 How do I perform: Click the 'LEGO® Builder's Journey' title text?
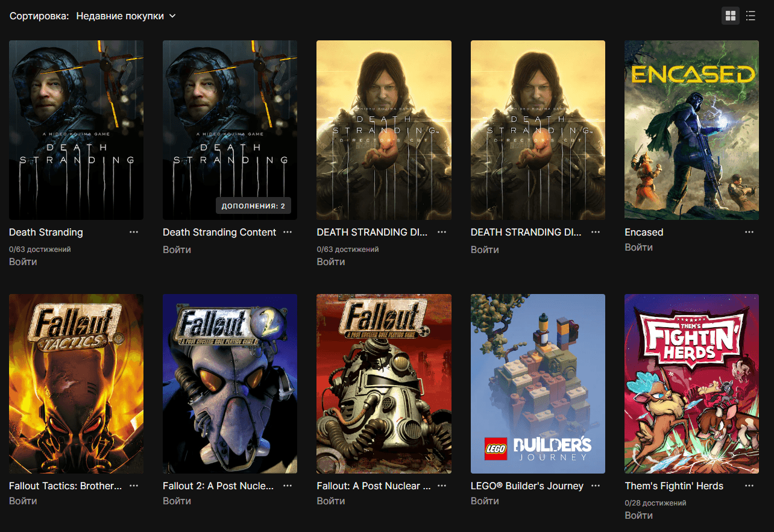[x=527, y=486]
